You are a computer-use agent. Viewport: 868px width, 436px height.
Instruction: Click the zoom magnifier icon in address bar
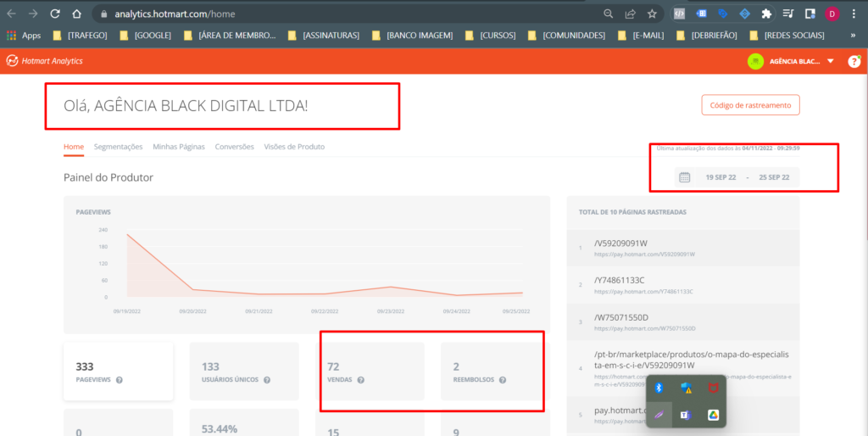pyautogui.click(x=609, y=14)
